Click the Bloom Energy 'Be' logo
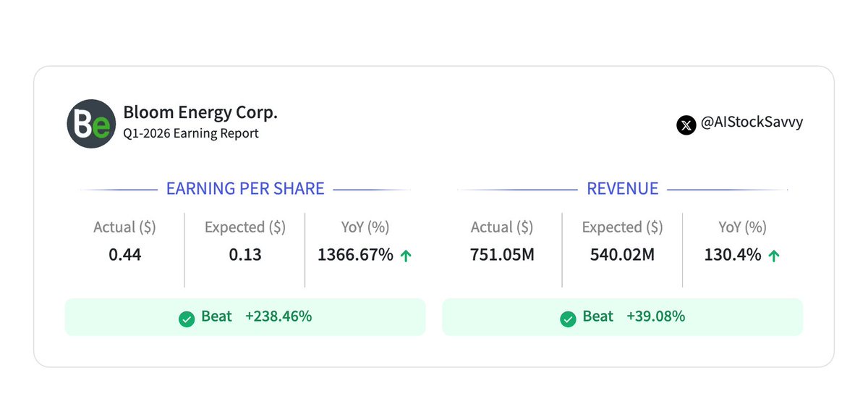This screenshot has height=399, width=868. 91,124
